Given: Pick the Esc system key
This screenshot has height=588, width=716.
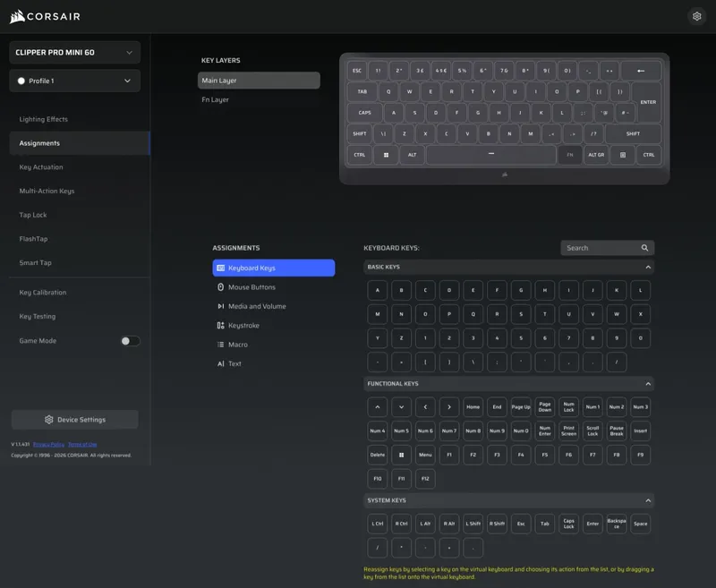Looking at the screenshot, I should tap(521, 524).
